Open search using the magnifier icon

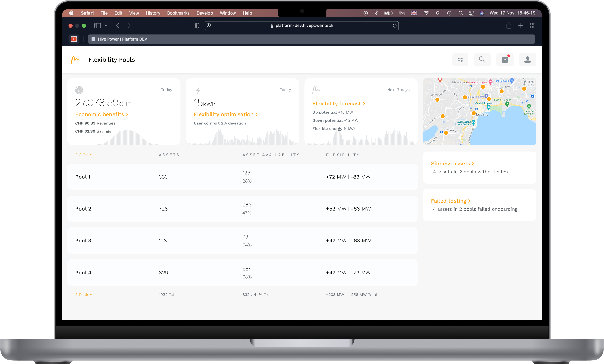click(x=482, y=59)
